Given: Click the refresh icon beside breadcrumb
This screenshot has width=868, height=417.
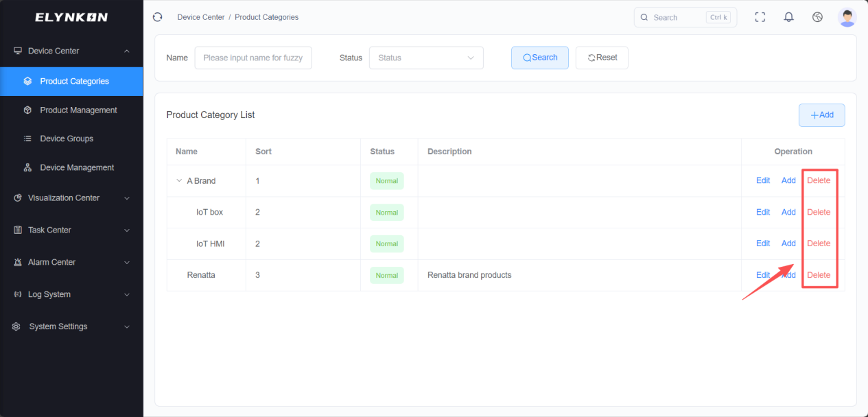Looking at the screenshot, I should coord(157,17).
